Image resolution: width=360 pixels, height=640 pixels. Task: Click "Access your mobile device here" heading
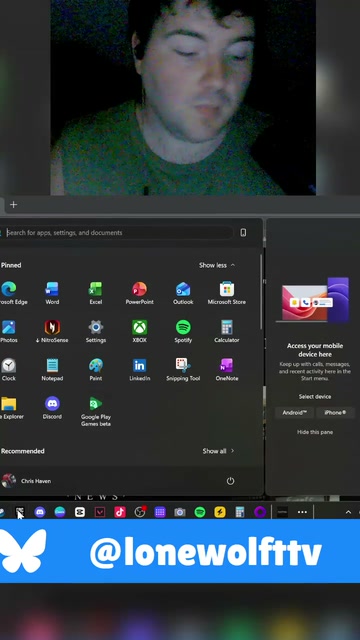click(315, 350)
